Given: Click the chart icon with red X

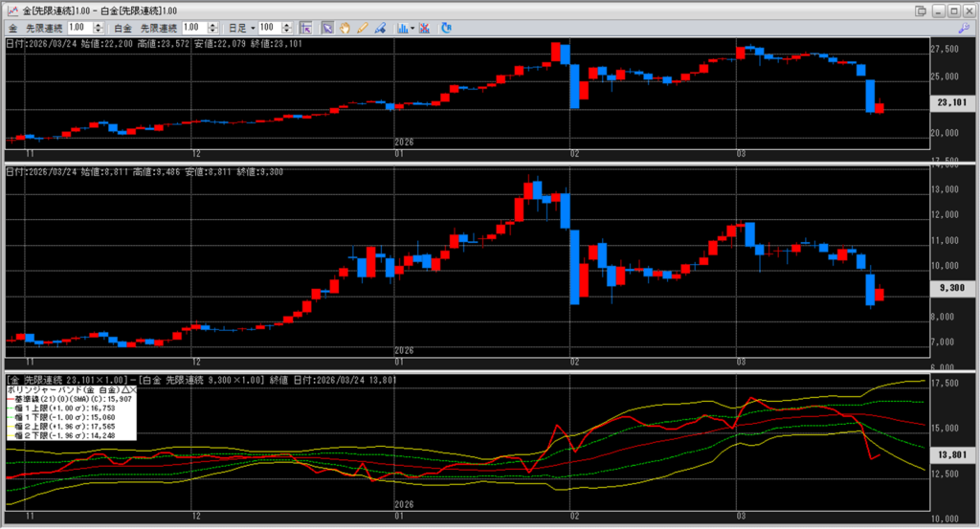Looking at the screenshot, I should [x=424, y=28].
